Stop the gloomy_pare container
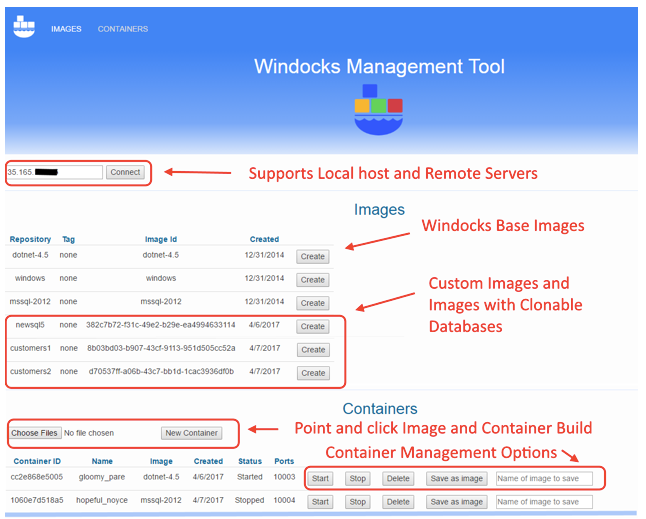646x519 pixels. tap(358, 479)
